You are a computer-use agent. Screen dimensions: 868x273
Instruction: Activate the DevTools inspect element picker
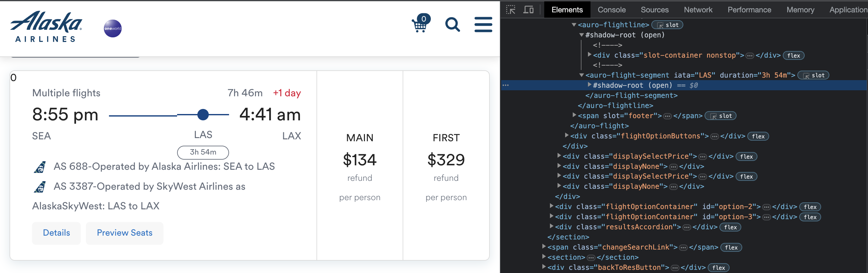[510, 10]
